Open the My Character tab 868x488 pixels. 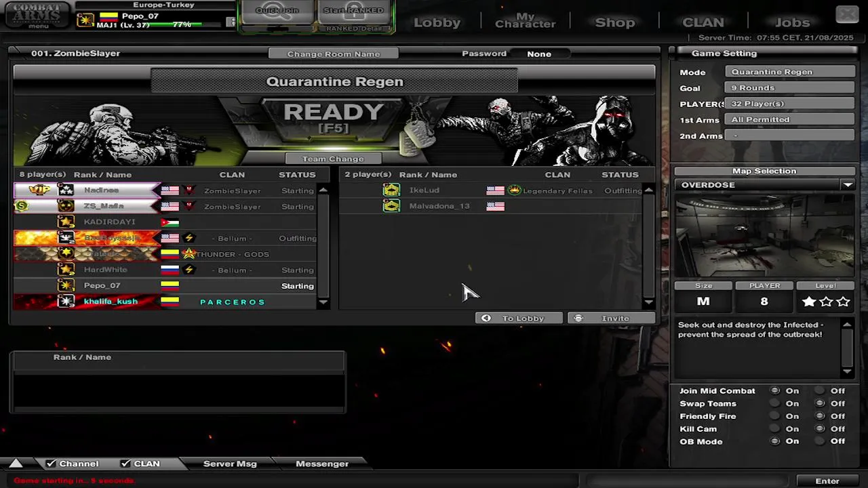pos(526,20)
